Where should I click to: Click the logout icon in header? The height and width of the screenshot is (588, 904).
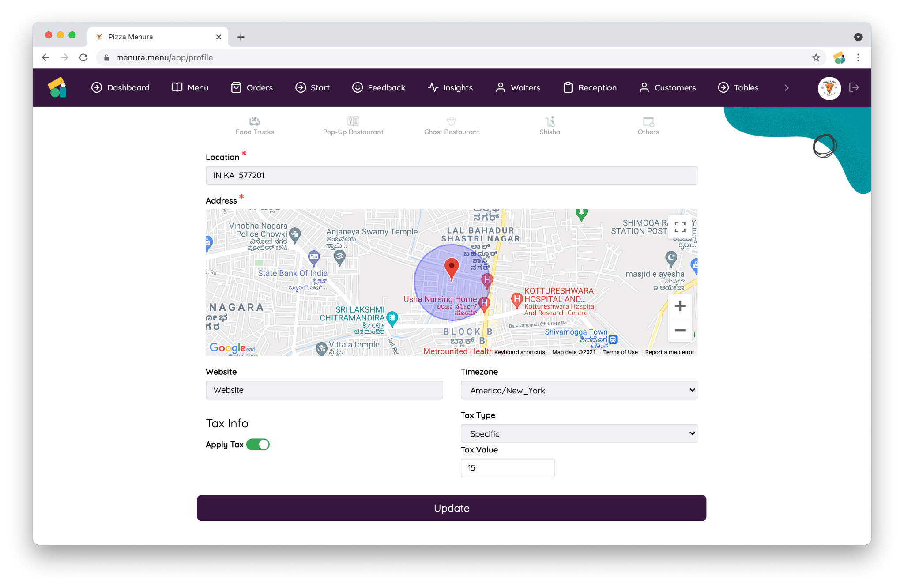[854, 87]
